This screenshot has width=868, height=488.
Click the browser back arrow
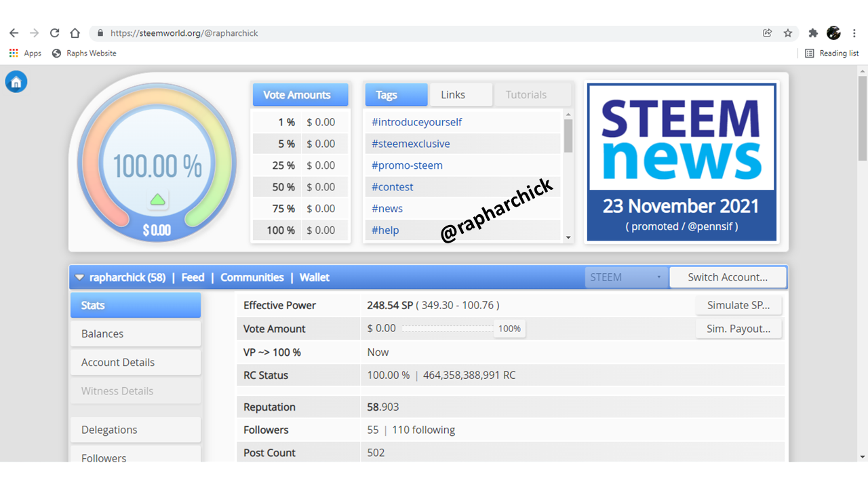(14, 33)
